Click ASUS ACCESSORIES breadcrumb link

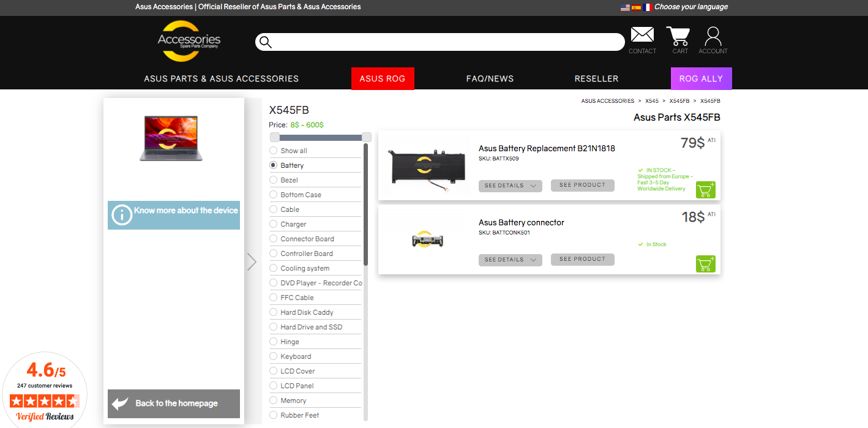point(608,101)
